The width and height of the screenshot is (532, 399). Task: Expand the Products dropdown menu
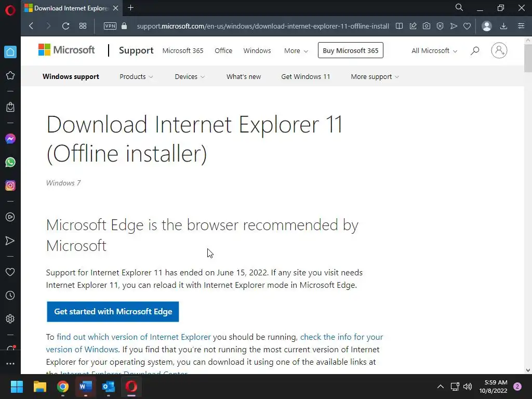click(x=136, y=77)
